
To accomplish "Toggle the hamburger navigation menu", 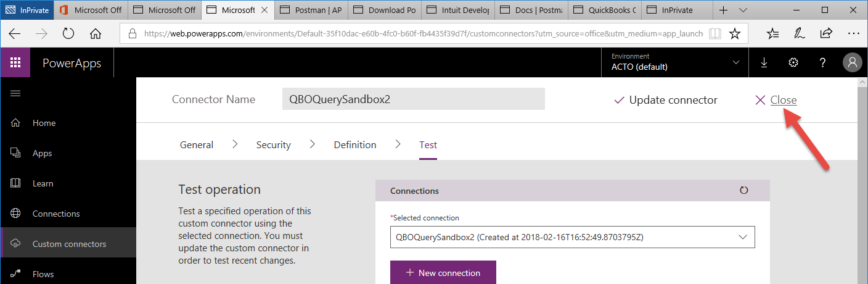I will click(x=15, y=93).
